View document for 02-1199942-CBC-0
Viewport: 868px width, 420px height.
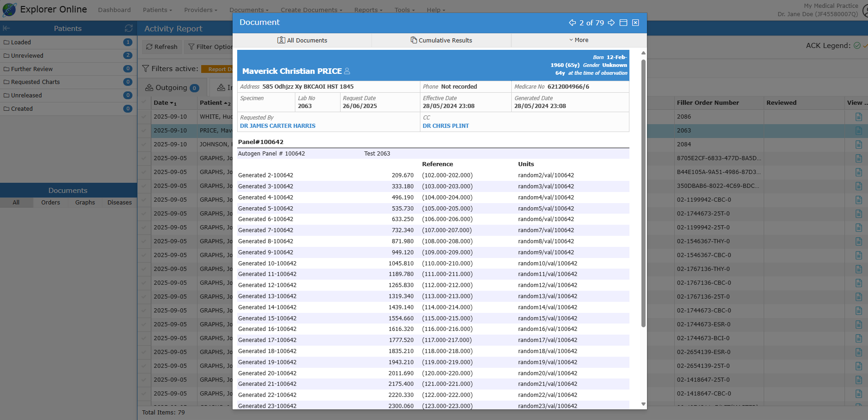(858, 200)
